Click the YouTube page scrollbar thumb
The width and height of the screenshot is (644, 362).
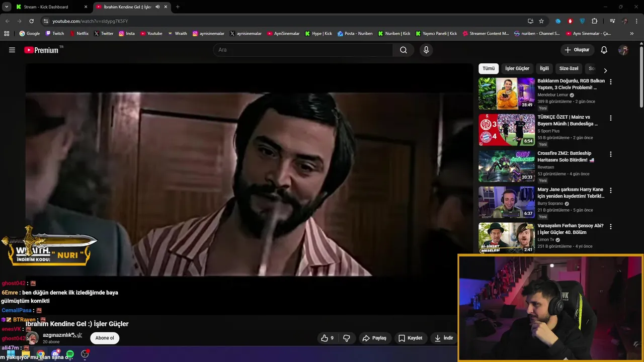tap(641, 77)
